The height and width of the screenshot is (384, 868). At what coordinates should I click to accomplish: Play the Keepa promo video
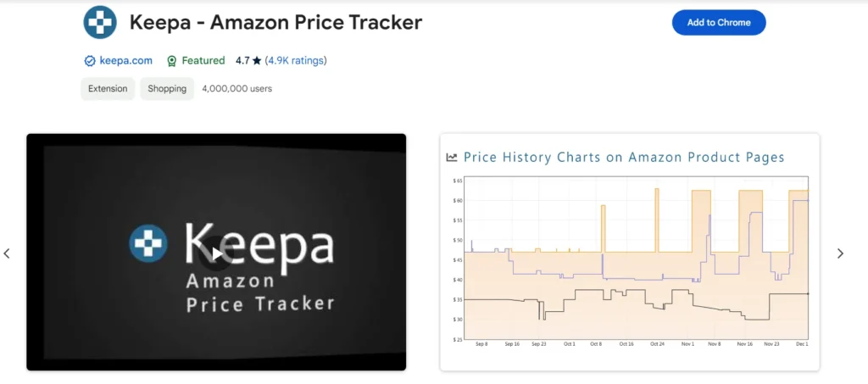click(x=217, y=252)
